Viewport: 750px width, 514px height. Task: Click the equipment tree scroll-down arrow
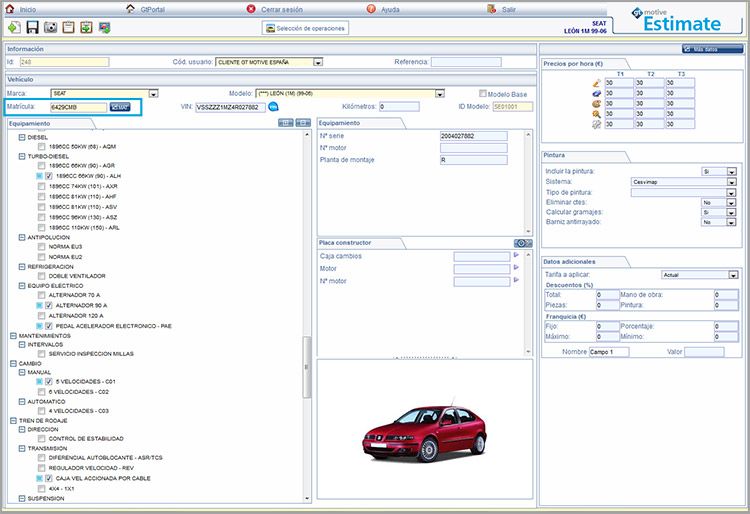pos(307,498)
